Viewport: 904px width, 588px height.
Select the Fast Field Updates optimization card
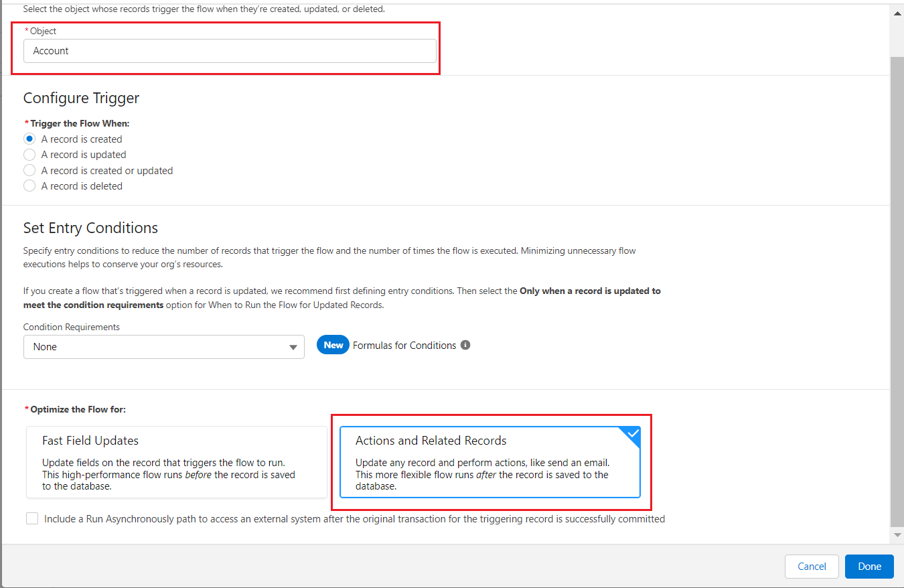tap(177, 462)
